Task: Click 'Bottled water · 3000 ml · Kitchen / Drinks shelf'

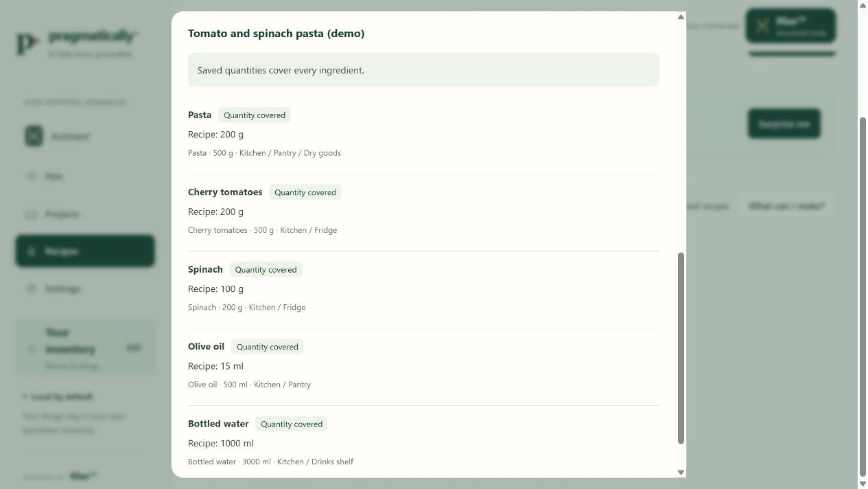Action: (270, 462)
